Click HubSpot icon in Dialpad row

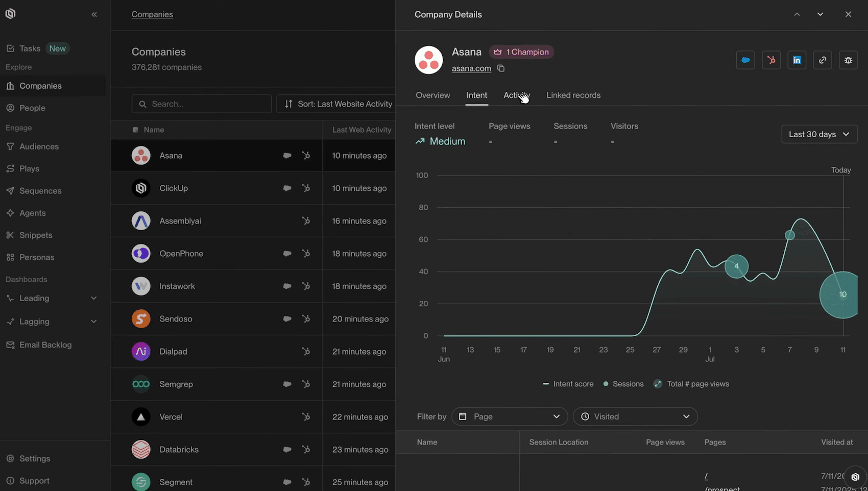306,352
